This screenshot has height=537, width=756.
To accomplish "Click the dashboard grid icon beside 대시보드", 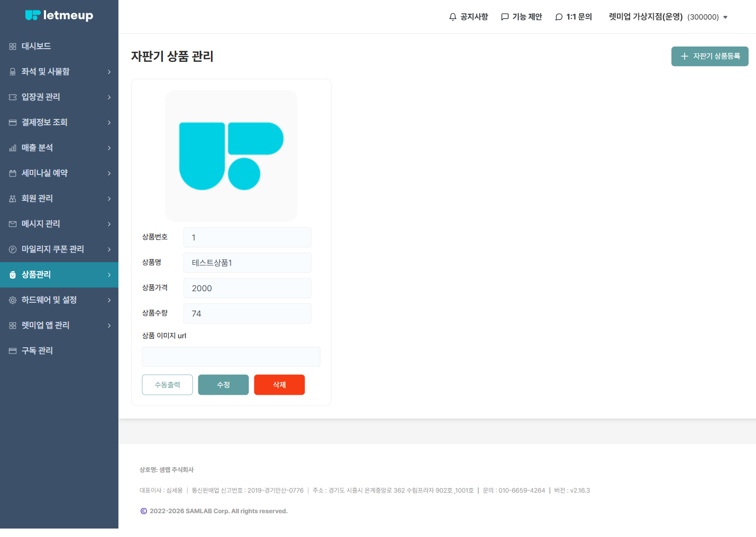I will 13,47.
